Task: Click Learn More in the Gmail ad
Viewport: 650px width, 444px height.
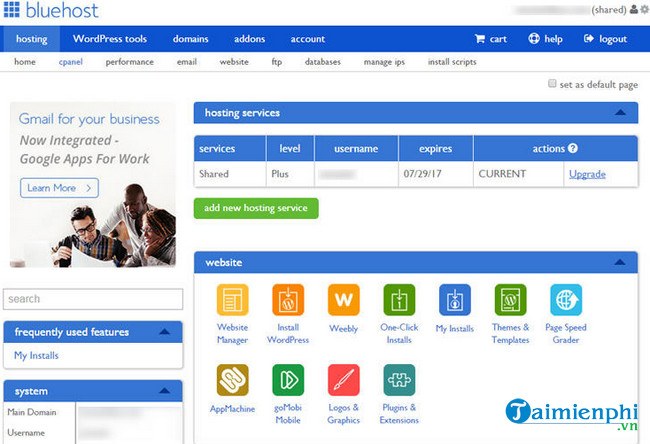Action: click(59, 188)
